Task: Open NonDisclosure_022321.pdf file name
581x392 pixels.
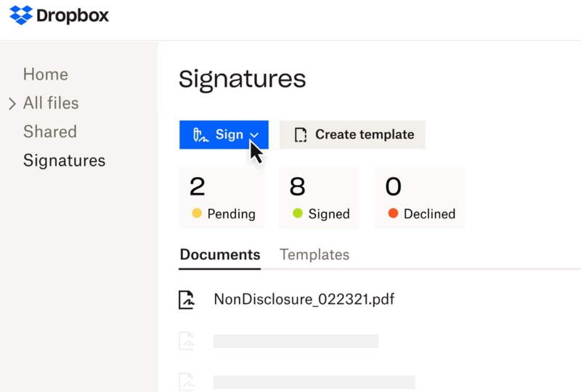Action: (x=304, y=299)
